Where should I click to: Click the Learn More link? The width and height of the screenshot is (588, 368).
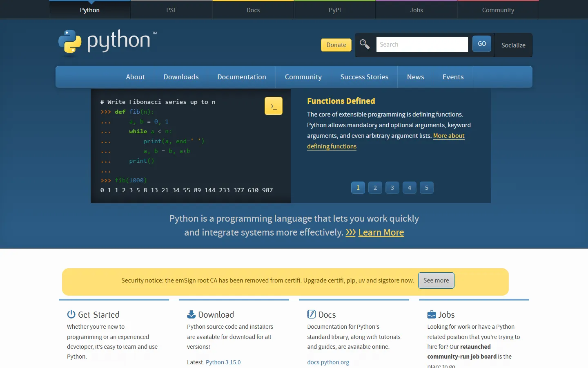coord(381,232)
